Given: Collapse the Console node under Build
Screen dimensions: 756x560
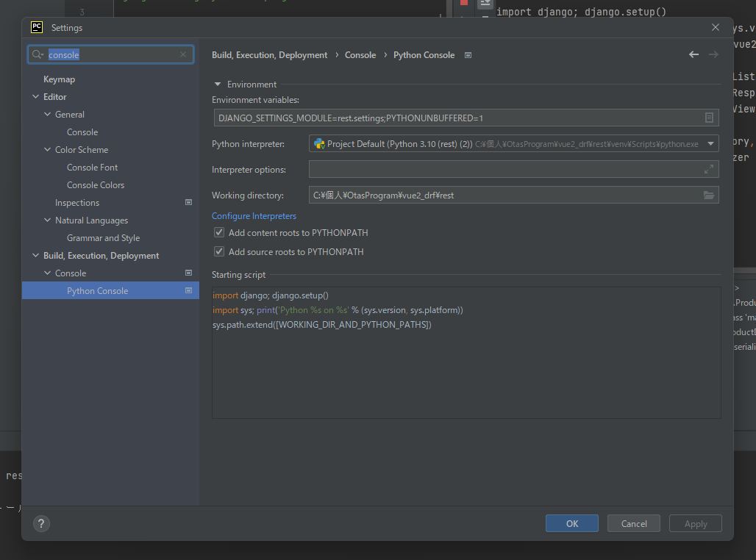Looking at the screenshot, I should (x=47, y=273).
